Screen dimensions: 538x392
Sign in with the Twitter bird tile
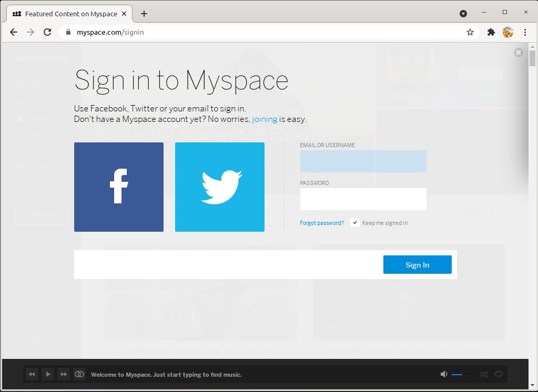pos(220,187)
